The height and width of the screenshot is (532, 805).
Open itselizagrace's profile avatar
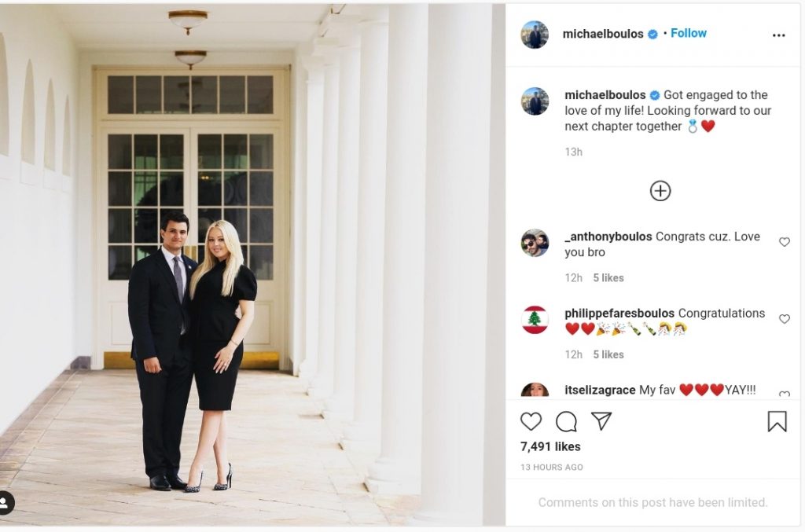tap(535, 391)
